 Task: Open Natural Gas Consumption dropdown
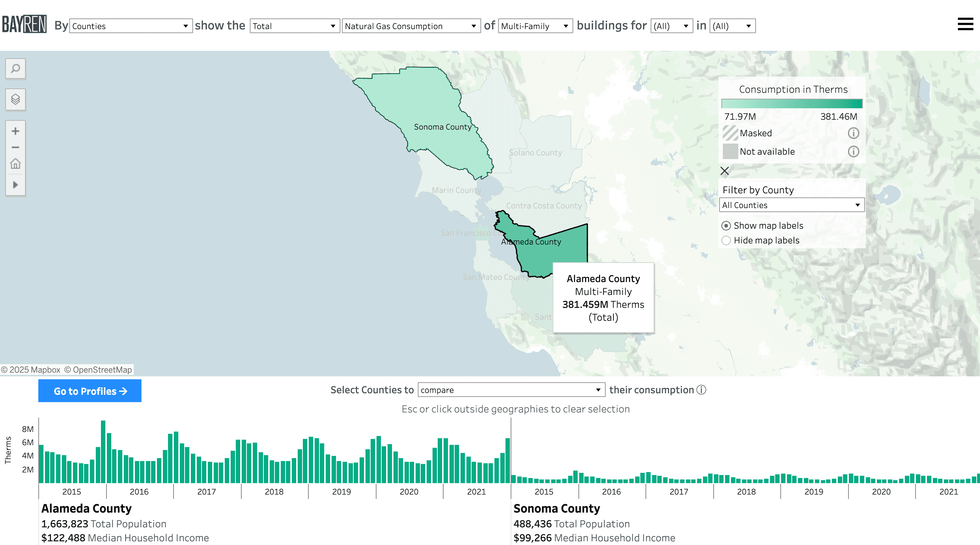point(411,26)
